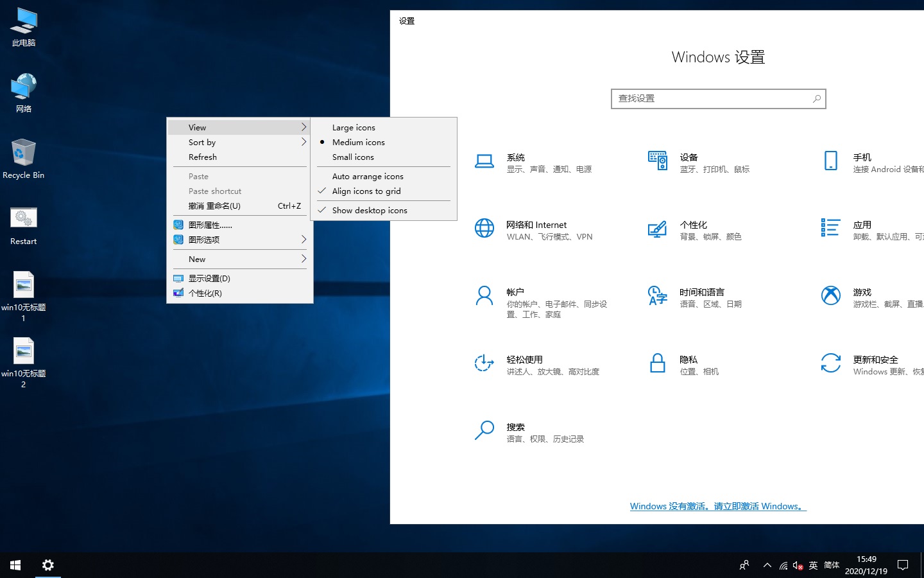Expand the Sort by submenu
The width and height of the screenshot is (924, 578).
pos(239,142)
